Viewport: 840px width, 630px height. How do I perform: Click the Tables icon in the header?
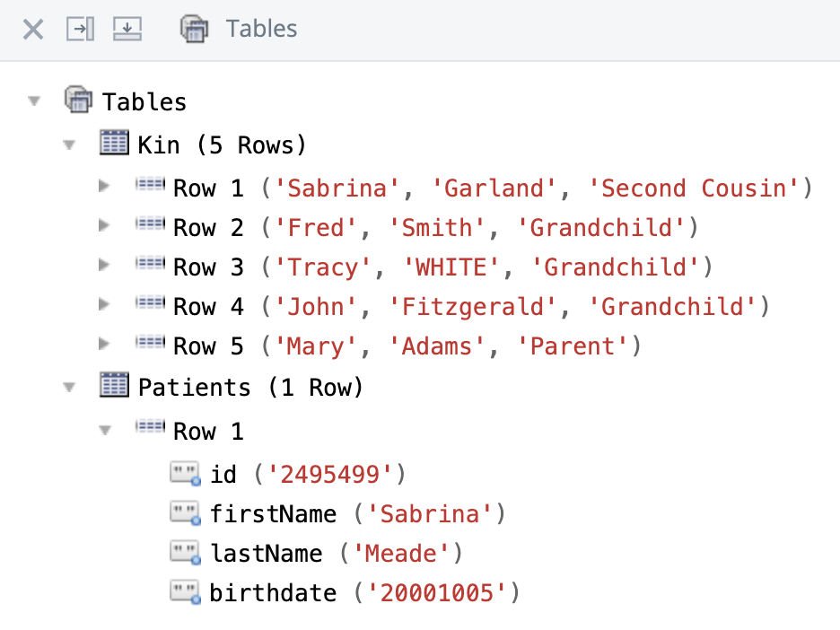pyautogui.click(x=194, y=30)
